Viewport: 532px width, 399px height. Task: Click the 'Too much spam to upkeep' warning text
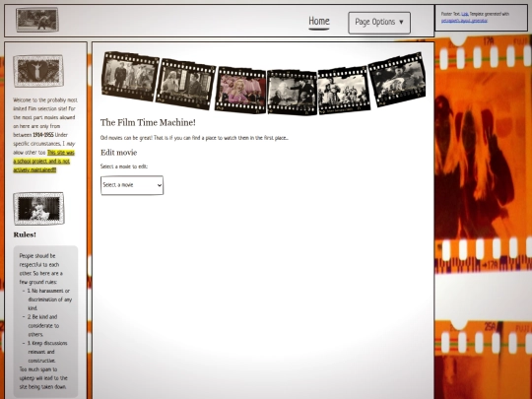tap(43, 378)
